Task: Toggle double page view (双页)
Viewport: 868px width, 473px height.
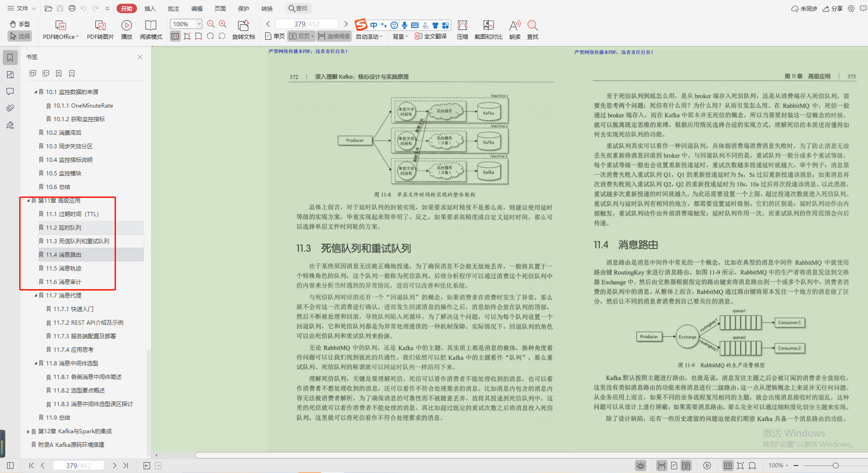Action: [x=301, y=36]
